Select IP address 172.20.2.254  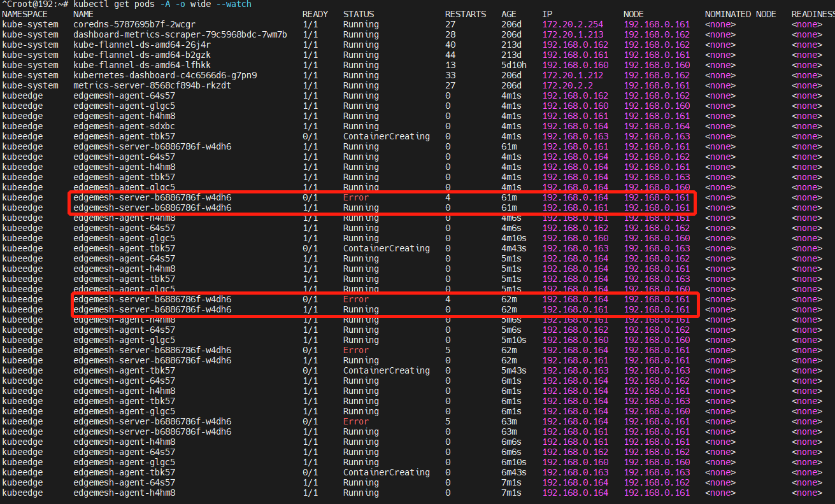coord(573,24)
